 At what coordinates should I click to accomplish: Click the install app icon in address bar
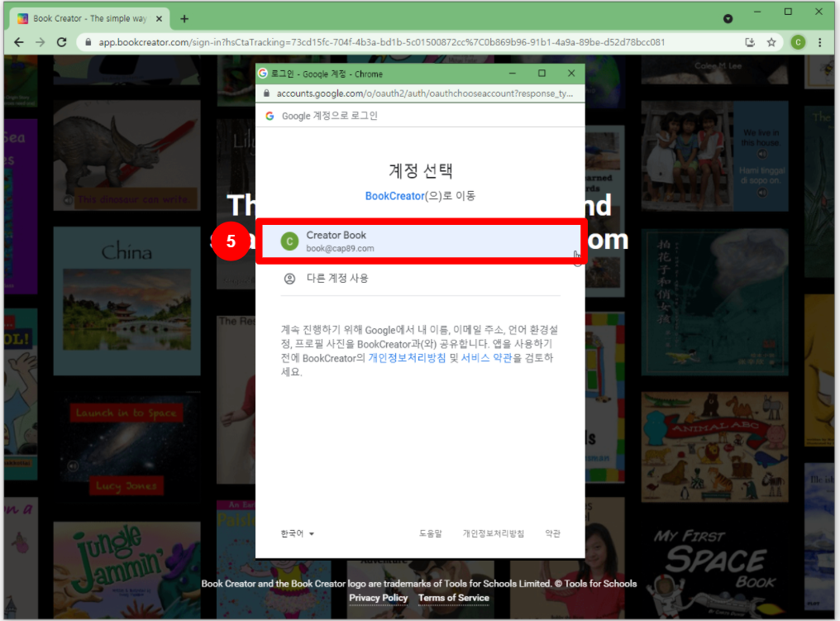pyautogui.click(x=750, y=42)
